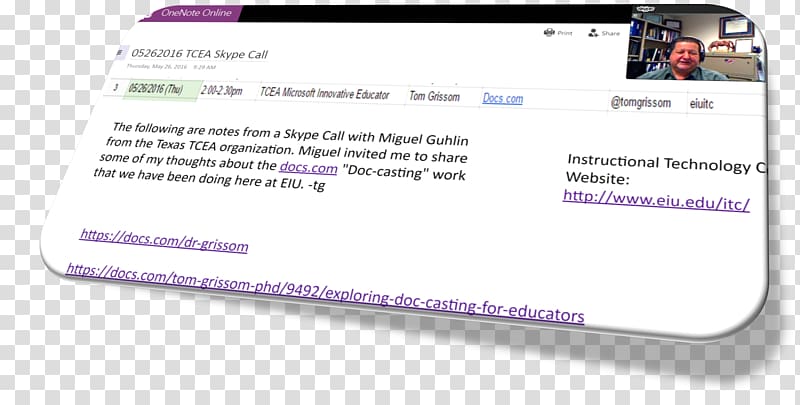The width and height of the screenshot is (800, 405).
Task: Click the page title 05262016 TCEA Skype Call
Action: pyautogui.click(x=199, y=54)
